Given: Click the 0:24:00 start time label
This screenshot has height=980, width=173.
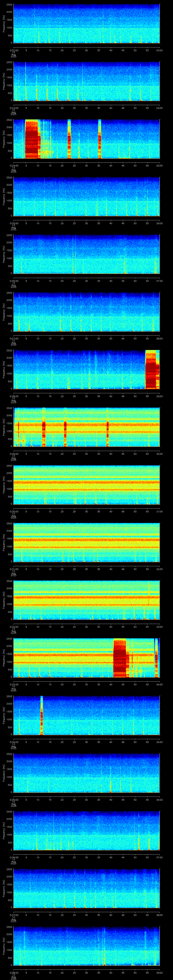Looking at the screenshot, I should (14, 166).
